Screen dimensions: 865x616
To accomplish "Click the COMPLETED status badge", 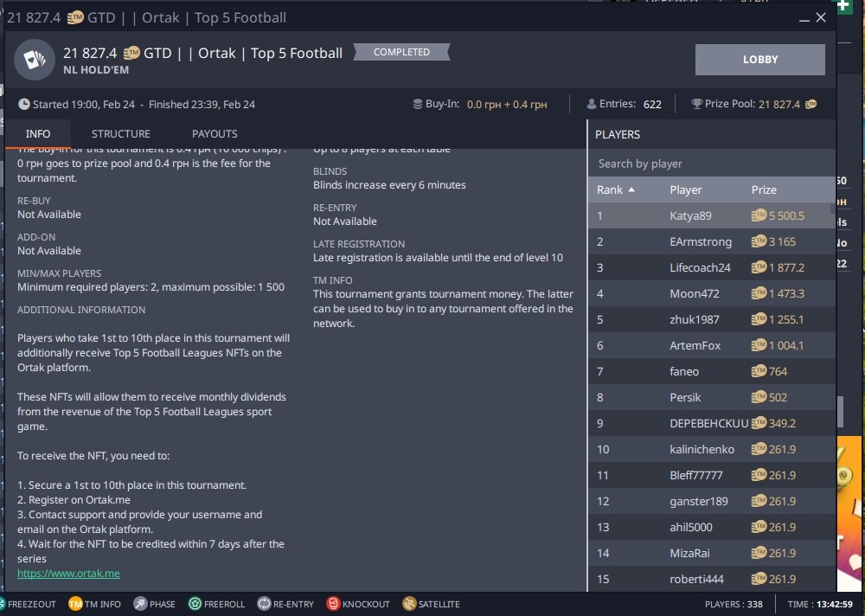I will pyautogui.click(x=401, y=52).
